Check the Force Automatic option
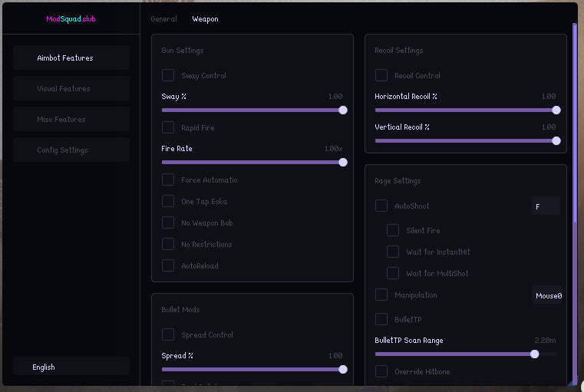Viewport: 584px width, 392px height. [x=168, y=180]
